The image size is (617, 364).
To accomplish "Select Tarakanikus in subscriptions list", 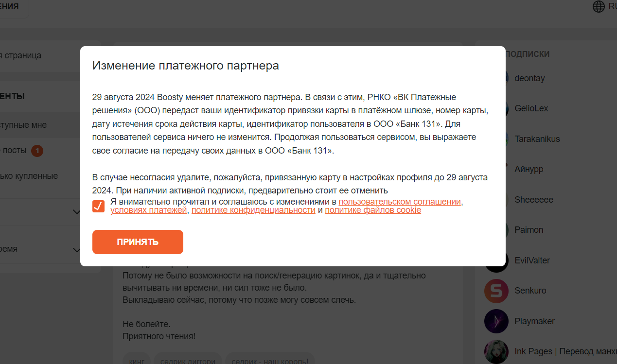I will pyautogui.click(x=537, y=139).
